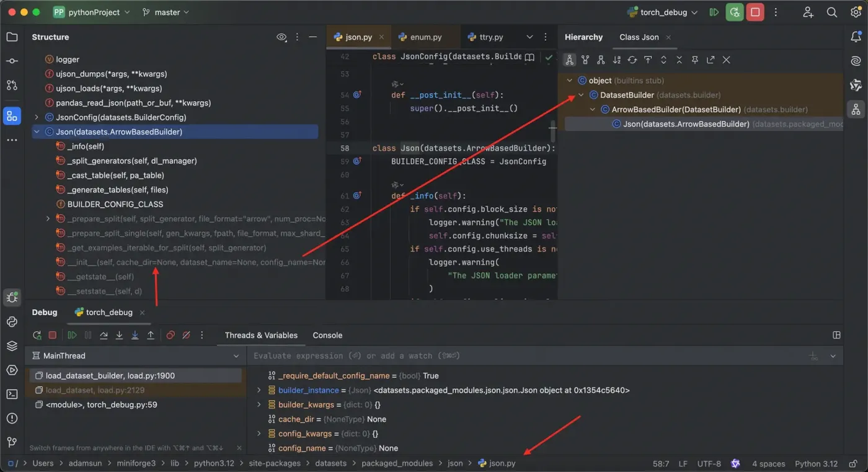868x472 pixels.
Task: Open the pythonProject project dropdown
Action: [x=92, y=12]
